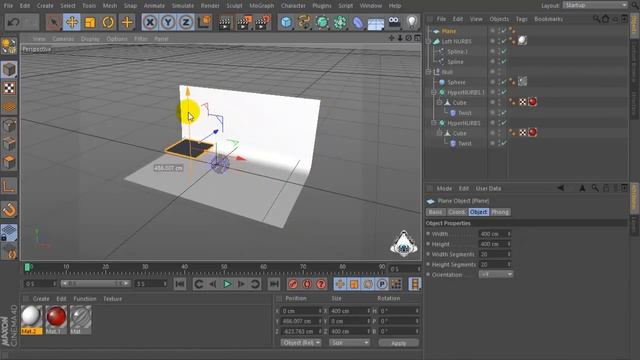This screenshot has width=640, height=360.
Task: Collapse the Loft NURBS tree item
Action: (x=428, y=41)
